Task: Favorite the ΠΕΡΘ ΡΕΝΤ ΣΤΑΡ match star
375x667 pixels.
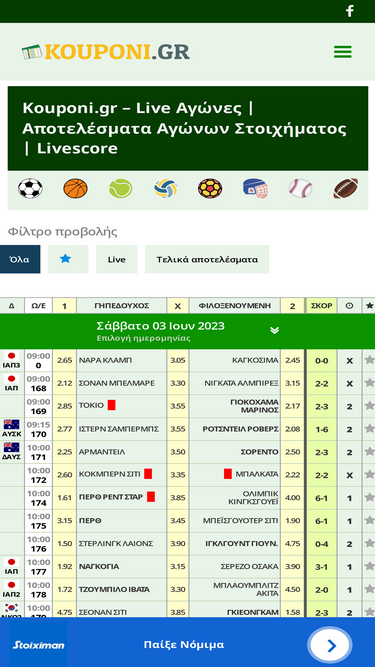Action: [369, 498]
